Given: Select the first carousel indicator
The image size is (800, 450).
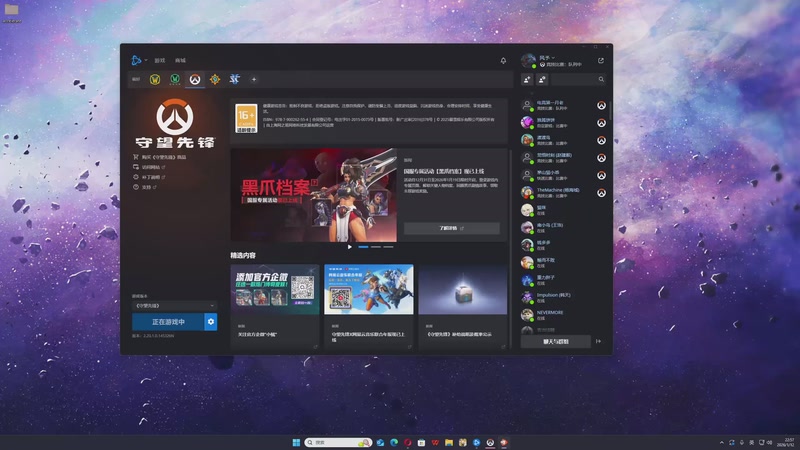Looking at the screenshot, I should point(363,247).
